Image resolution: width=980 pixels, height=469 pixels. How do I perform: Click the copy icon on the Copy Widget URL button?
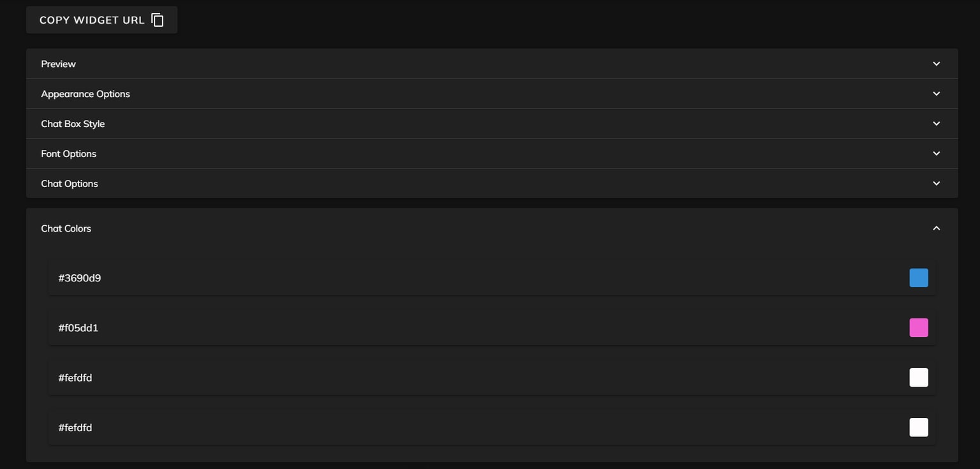pyautogui.click(x=157, y=19)
